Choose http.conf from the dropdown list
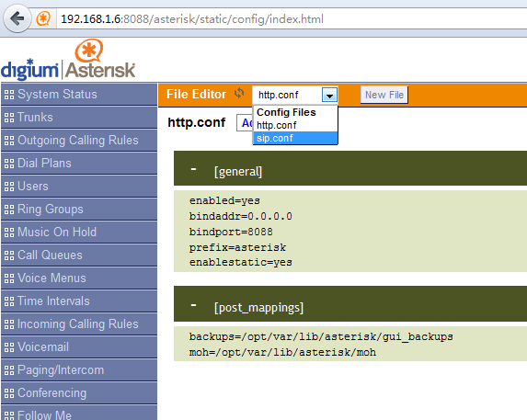Screen dimensions: 527x420 tap(295, 125)
